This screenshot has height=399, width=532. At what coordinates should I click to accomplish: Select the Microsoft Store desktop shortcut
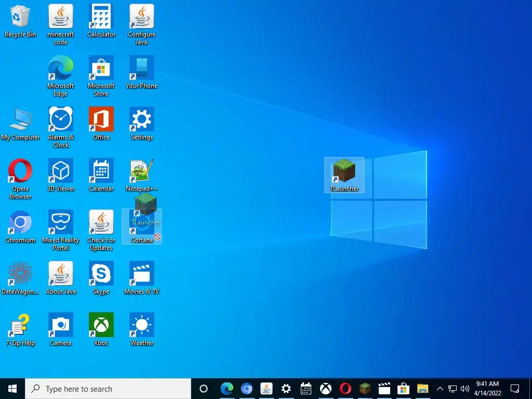click(101, 76)
